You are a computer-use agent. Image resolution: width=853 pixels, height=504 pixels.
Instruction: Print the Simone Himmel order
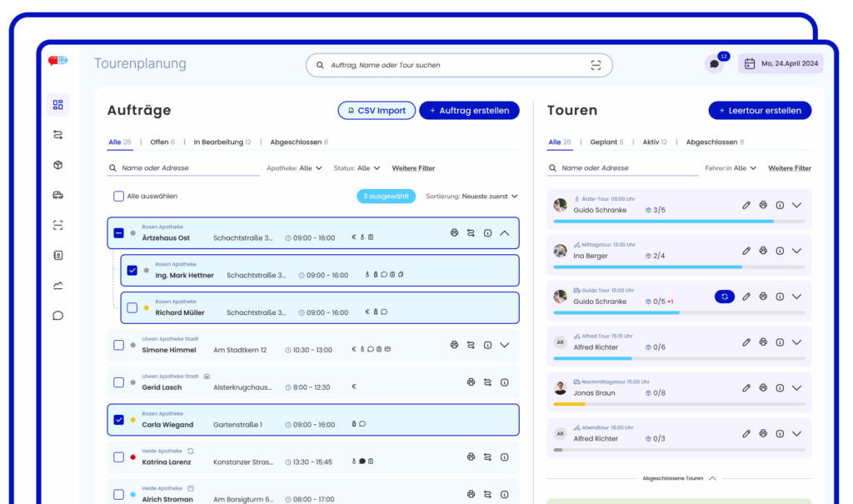tap(454, 345)
